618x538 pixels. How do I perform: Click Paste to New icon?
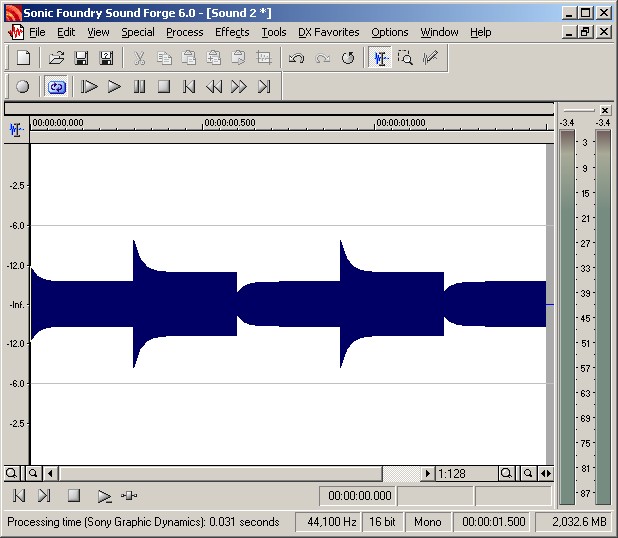[x=238, y=58]
